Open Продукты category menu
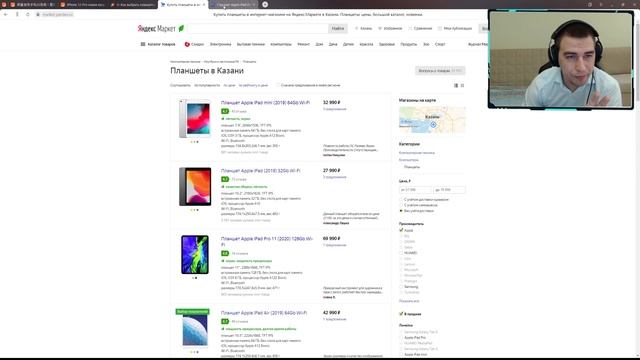The image size is (640, 360). tap(409, 44)
